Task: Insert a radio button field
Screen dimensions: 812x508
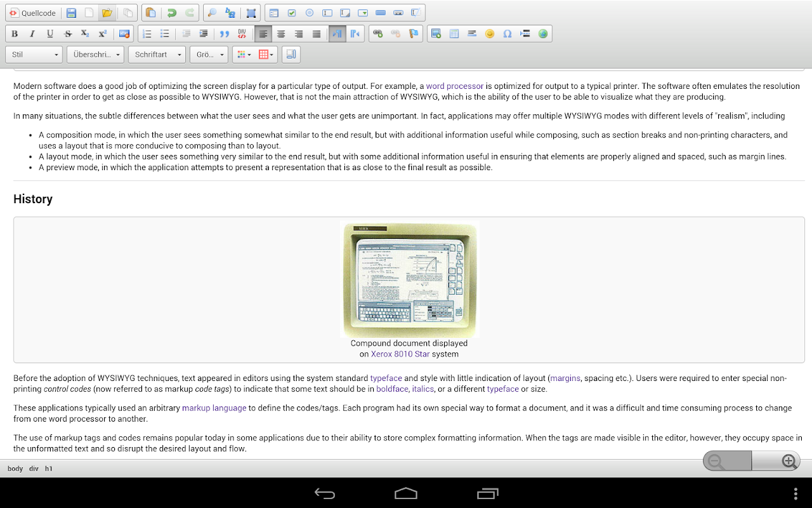Action: [x=310, y=13]
